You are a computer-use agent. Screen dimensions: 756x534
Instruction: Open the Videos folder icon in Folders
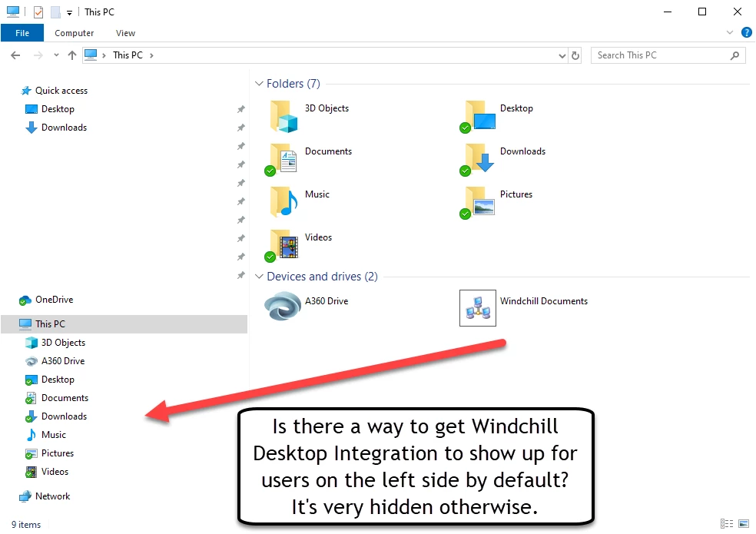point(281,245)
